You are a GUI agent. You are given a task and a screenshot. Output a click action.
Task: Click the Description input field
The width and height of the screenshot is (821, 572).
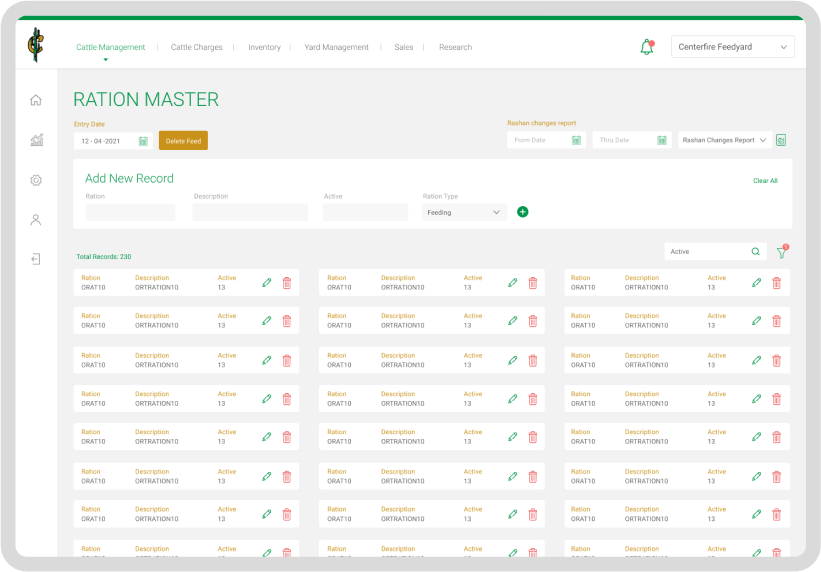coord(250,212)
